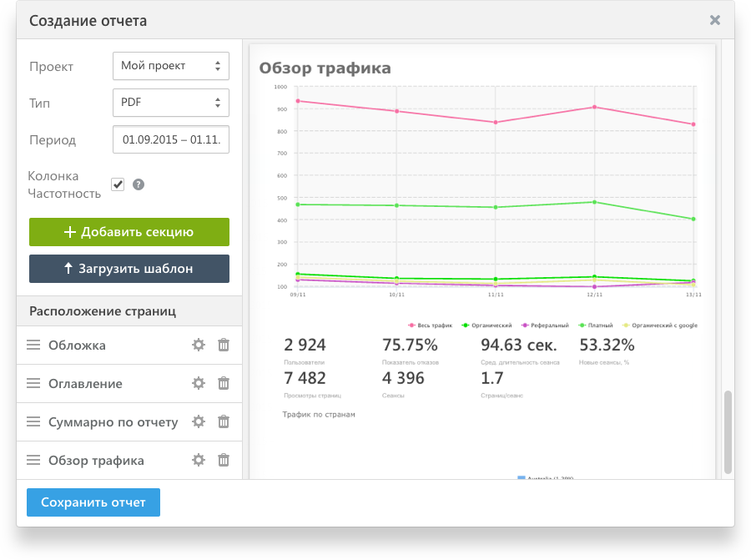Click the 1.7 pages per session value

pos(491,378)
